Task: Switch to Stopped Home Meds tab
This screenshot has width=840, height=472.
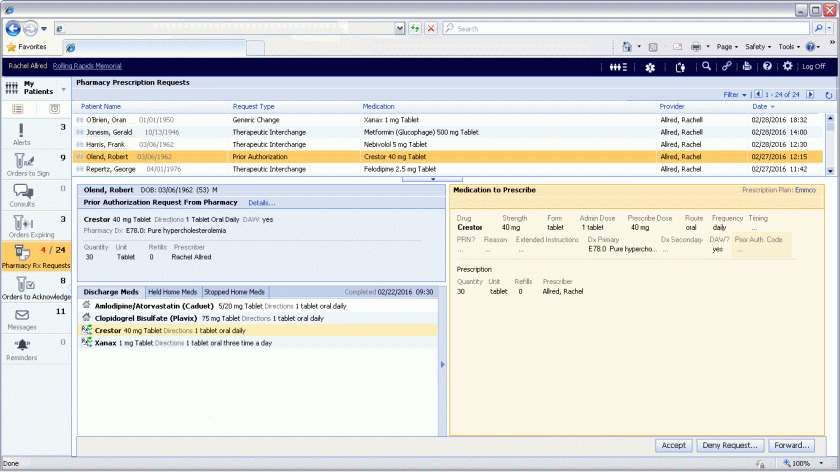Action: tap(233, 291)
